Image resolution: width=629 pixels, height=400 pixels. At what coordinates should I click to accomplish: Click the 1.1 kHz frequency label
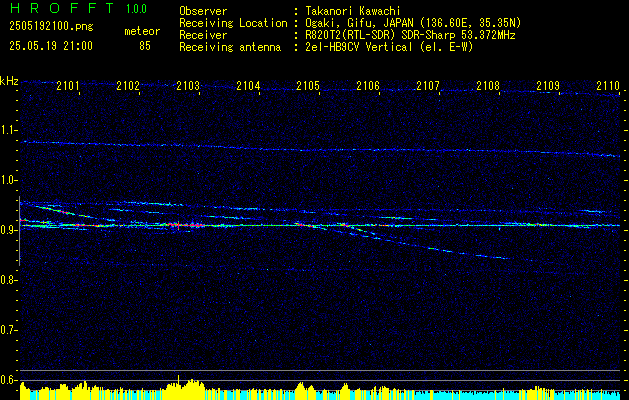pos(8,130)
